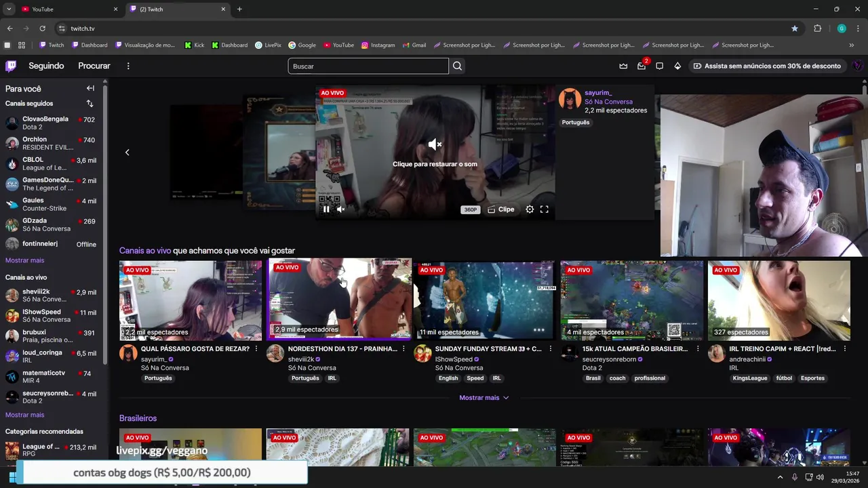Reload the page
The width and height of the screenshot is (868, 488).
tap(42, 28)
